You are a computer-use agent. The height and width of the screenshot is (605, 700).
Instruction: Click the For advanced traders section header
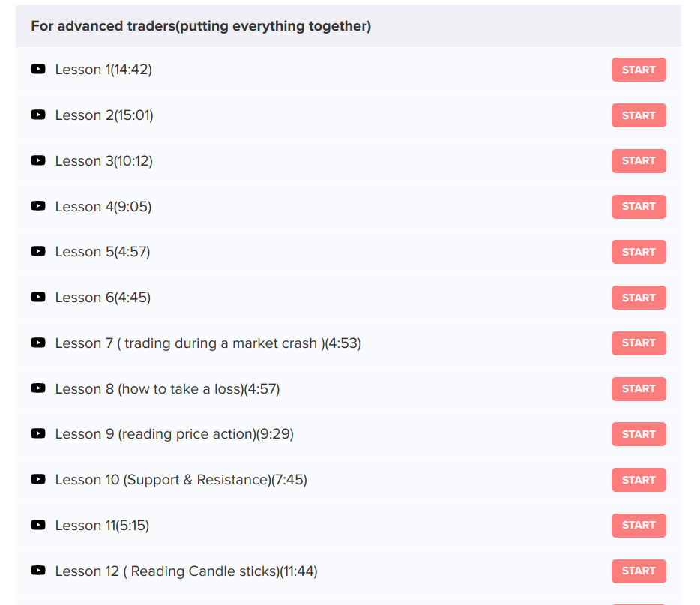tap(201, 26)
